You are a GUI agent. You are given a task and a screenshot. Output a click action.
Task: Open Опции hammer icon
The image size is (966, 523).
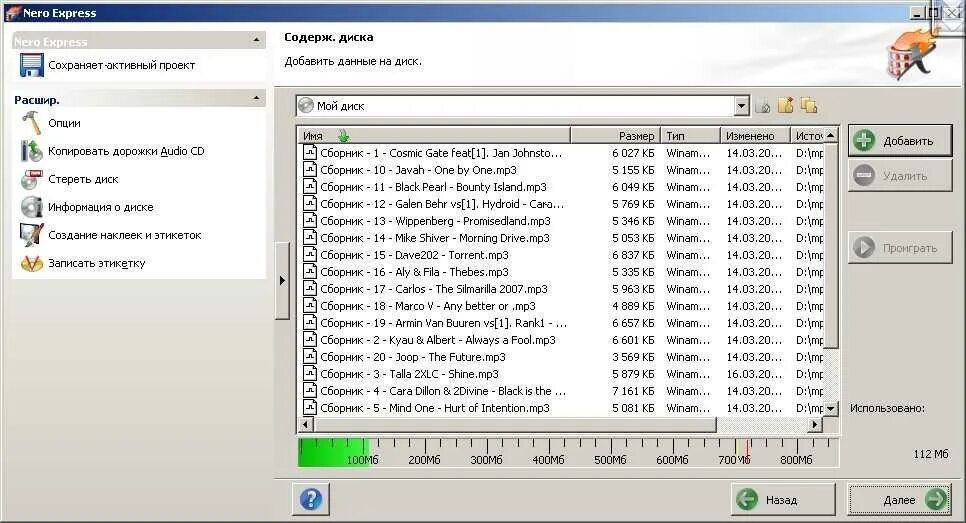(31, 123)
